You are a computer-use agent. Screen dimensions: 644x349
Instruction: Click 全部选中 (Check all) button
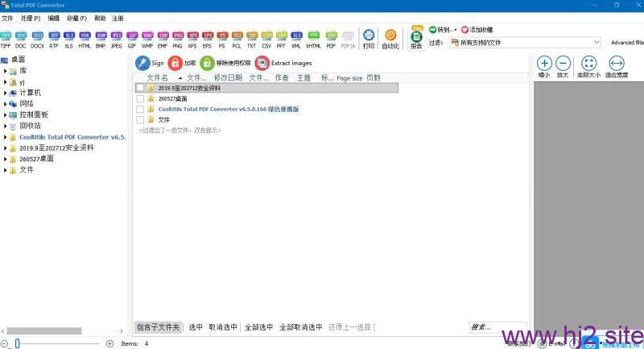[258, 327]
